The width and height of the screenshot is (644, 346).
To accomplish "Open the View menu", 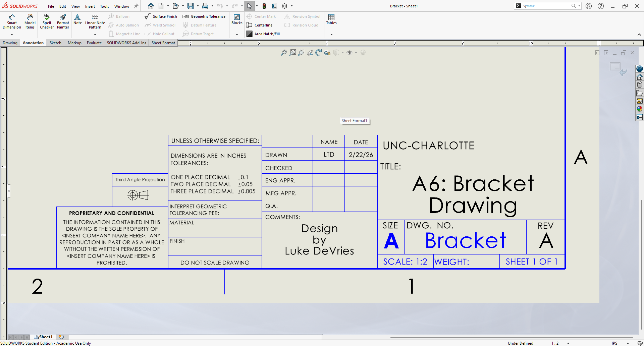I will click(x=75, y=6).
